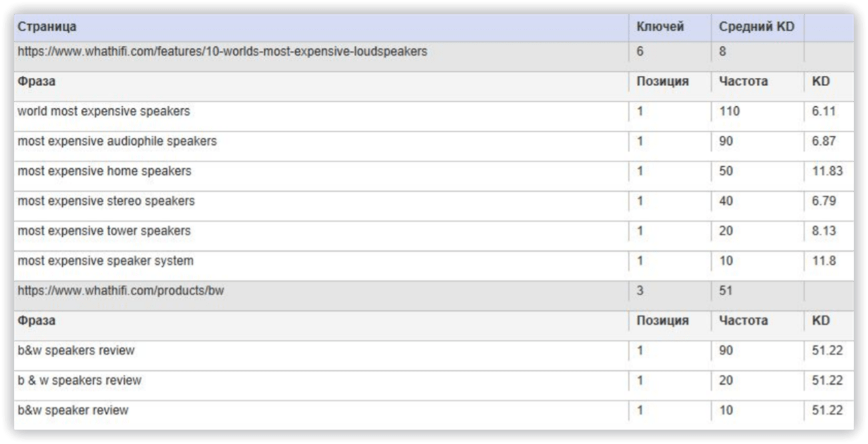Image resolution: width=868 pixels, height=444 pixels.
Task: Open the whathifi.com/products/bw URL
Action: (x=120, y=290)
